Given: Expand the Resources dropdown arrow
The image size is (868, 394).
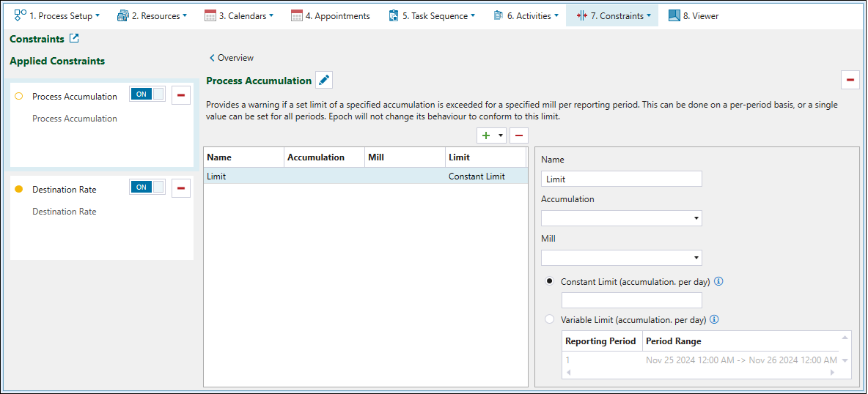Looking at the screenshot, I should pos(185,16).
